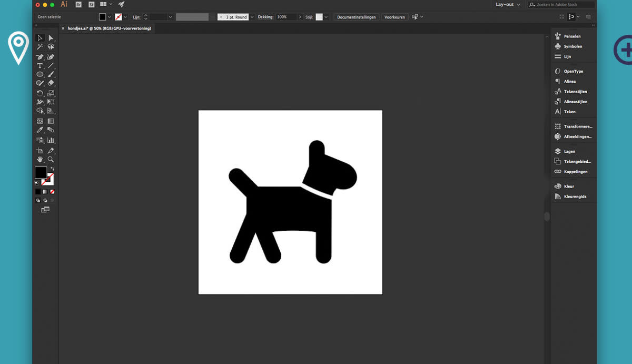
Task: Select the Rotate tool
Action: 40,93
